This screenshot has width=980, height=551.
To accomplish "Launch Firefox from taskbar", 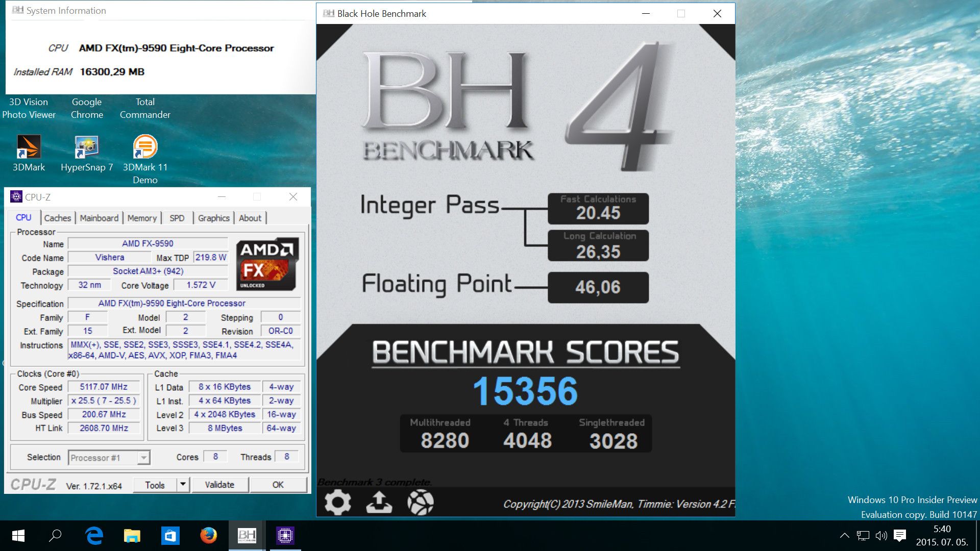I will coord(208,536).
